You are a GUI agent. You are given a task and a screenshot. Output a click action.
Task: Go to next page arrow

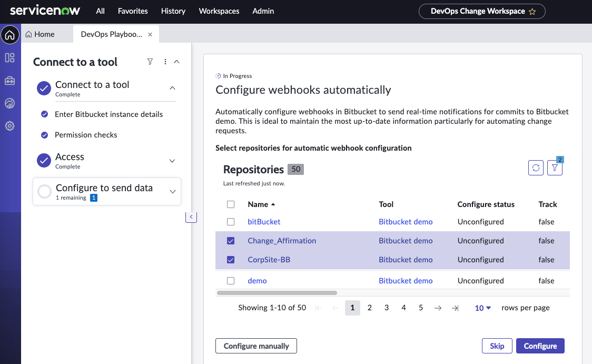[x=438, y=308]
